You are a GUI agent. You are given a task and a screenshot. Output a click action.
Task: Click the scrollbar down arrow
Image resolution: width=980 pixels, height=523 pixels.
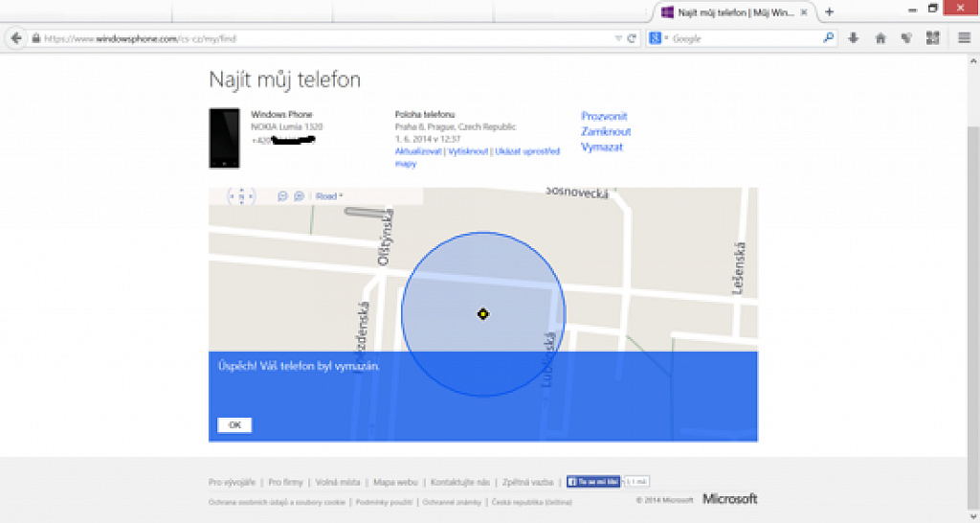point(973,516)
